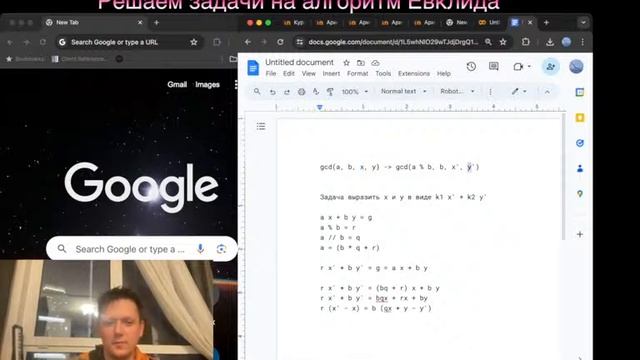Screen dimensions: 640x360
Task: Open a new tab in Docs browser window
Action: [x=546, y=22]
